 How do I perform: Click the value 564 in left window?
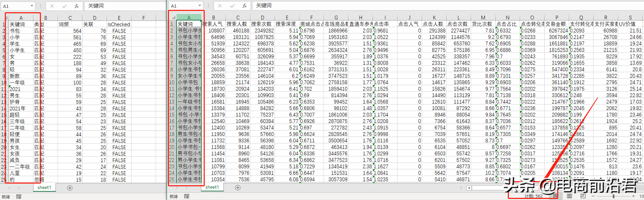click(x=70, y=31)
